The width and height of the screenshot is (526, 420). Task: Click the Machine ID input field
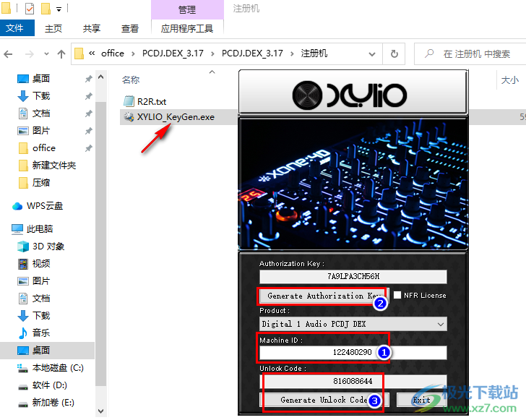pyautogui.click(x=353, y=353)
